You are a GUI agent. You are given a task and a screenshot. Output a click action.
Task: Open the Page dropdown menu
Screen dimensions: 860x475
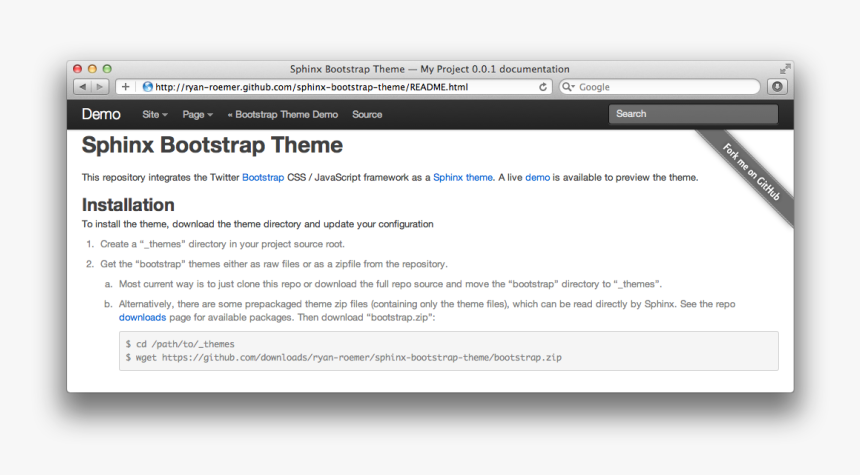point(197,115)
